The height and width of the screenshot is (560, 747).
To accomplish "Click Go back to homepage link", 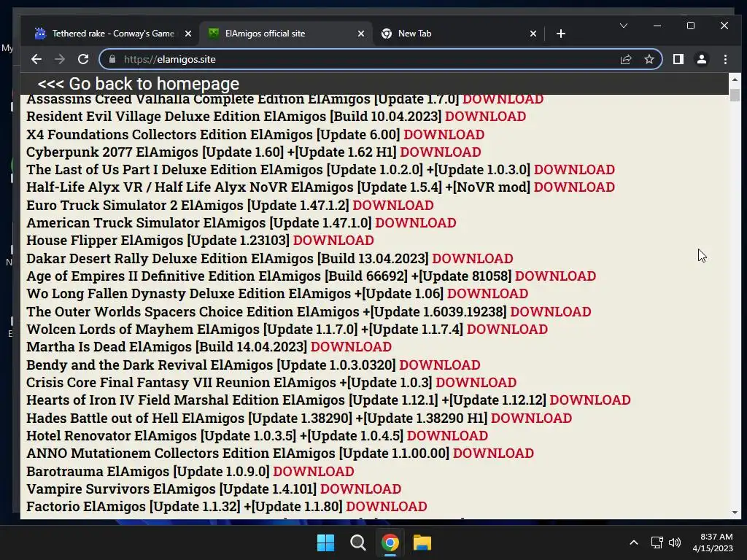I will tap(138, 84).
